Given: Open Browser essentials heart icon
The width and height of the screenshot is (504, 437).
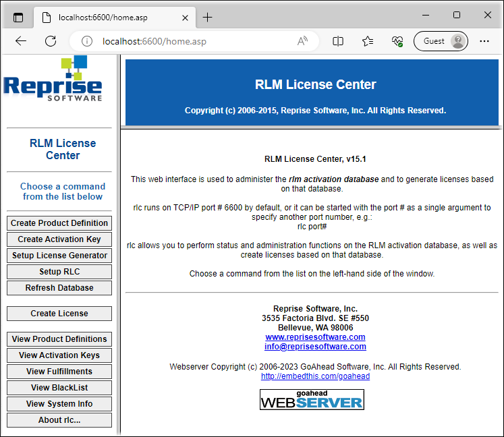Looking at the screenshot, I should (397, 41).
